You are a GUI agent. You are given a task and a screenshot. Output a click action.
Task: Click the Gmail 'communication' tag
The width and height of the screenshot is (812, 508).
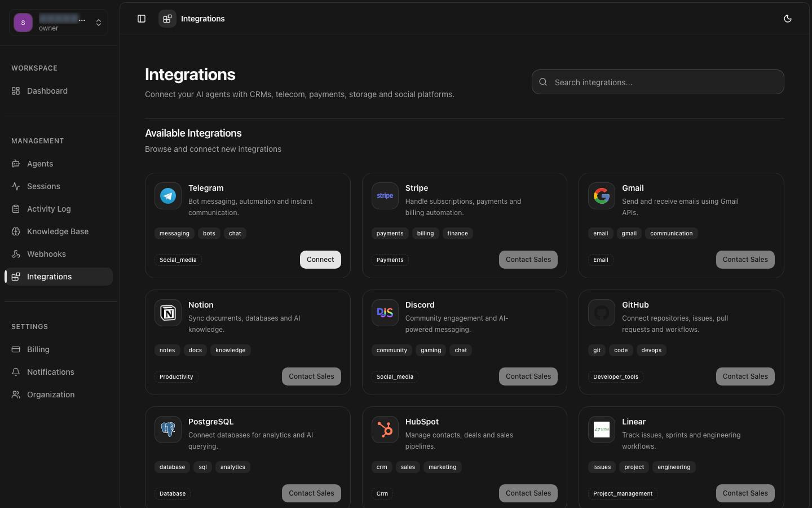coord(672,234)
